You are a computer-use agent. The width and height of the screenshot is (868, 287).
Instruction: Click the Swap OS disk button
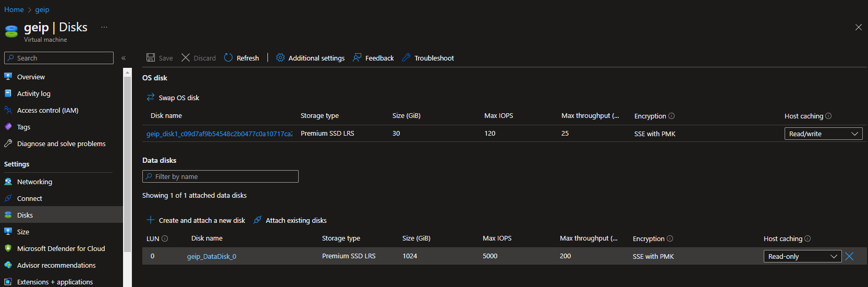click(x=173, y=98)
